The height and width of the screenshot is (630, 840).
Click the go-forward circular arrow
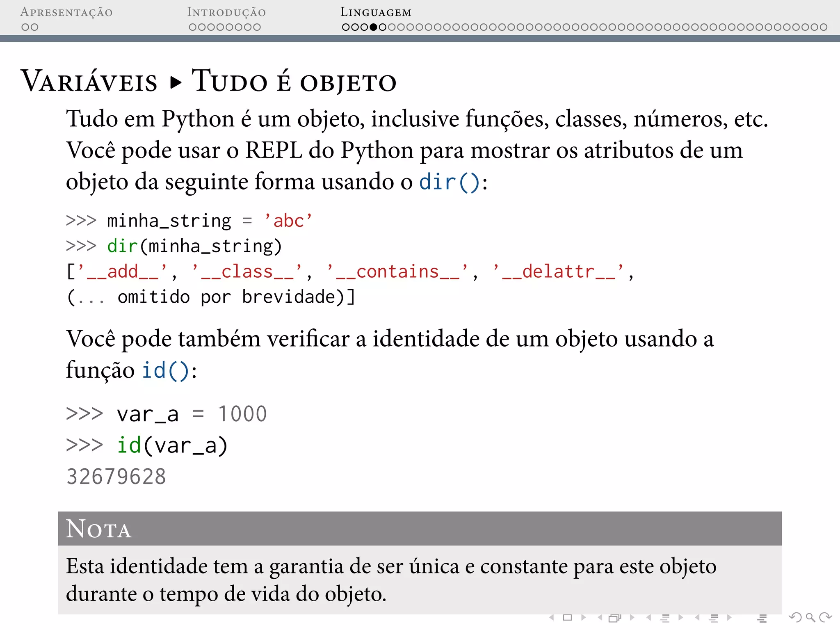tap(825, 617)
